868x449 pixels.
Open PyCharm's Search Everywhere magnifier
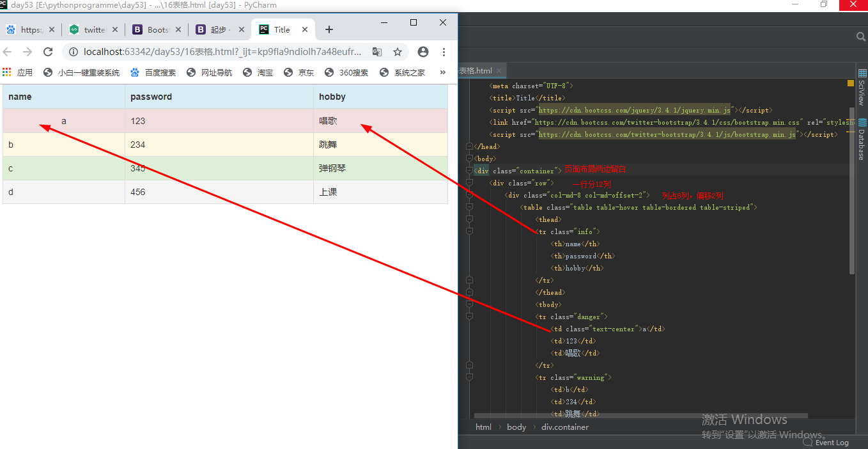861,36
